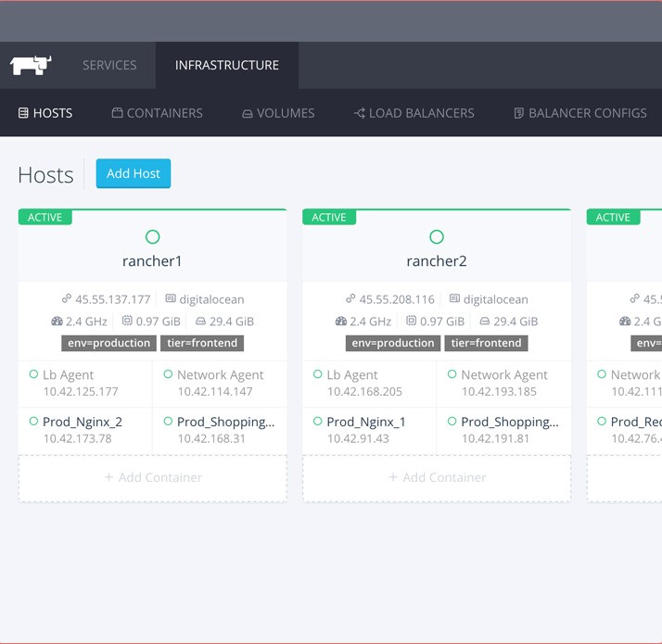Open the Load Balancers tab
The width and height of the screenshot is (662, 644).
pos(414,113)
